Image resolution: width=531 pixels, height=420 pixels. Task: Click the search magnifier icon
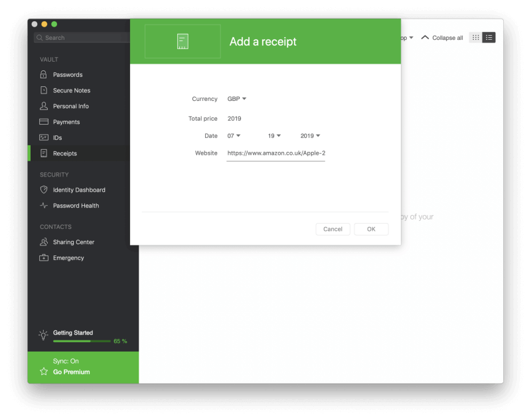[x=40, y=38]
